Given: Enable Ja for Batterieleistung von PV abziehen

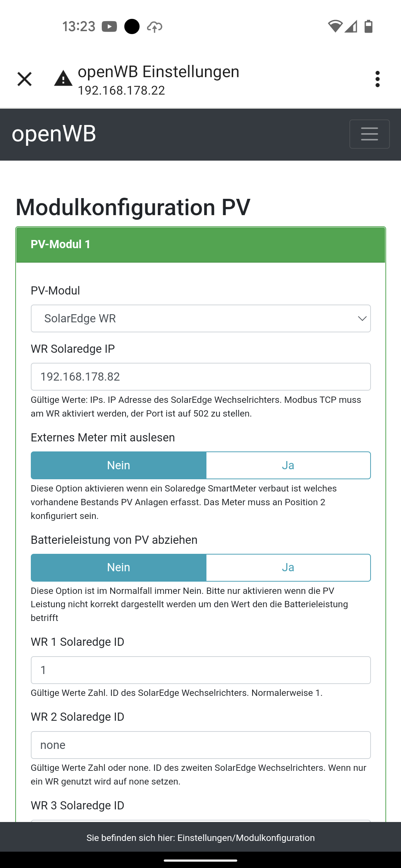Looking at the screenshot, I should pyautogui.click(x=288, y=568).
